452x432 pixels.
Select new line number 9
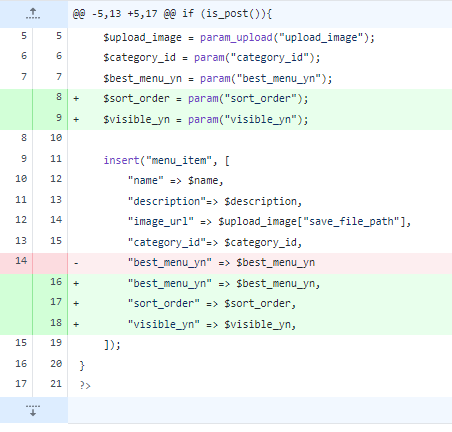coord(59,117)
